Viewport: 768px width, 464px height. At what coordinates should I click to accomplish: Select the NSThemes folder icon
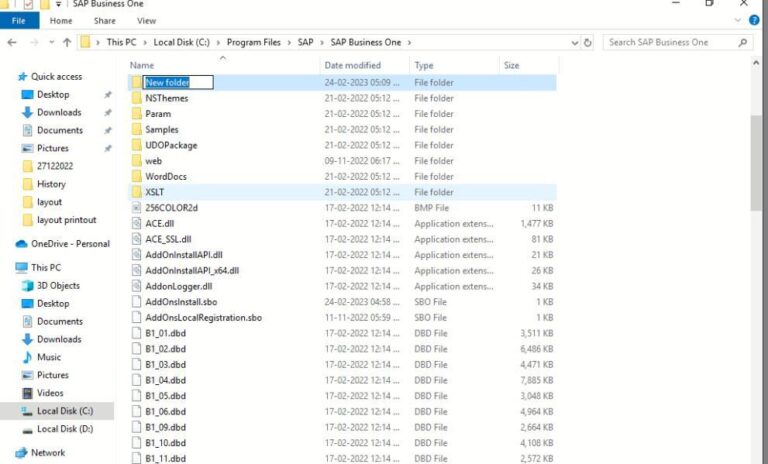pyautogui.click(x=137, y=98)
